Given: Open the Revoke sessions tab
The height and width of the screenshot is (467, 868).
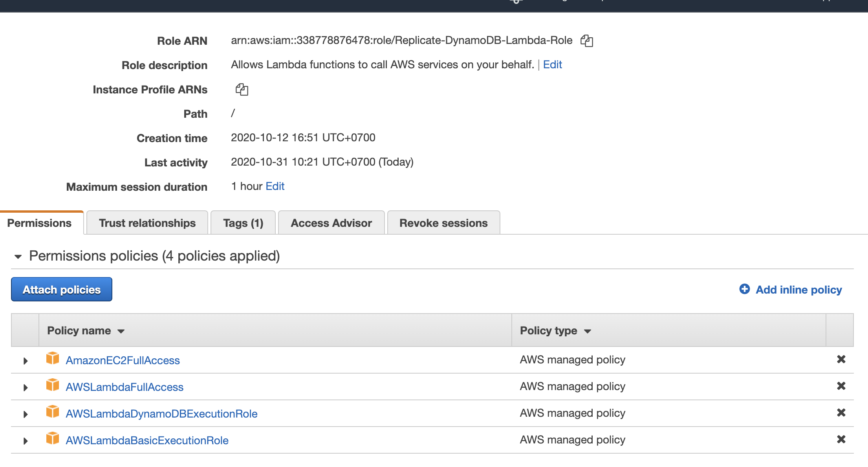Looking at the screenshot, I should (x=443, y=223).
